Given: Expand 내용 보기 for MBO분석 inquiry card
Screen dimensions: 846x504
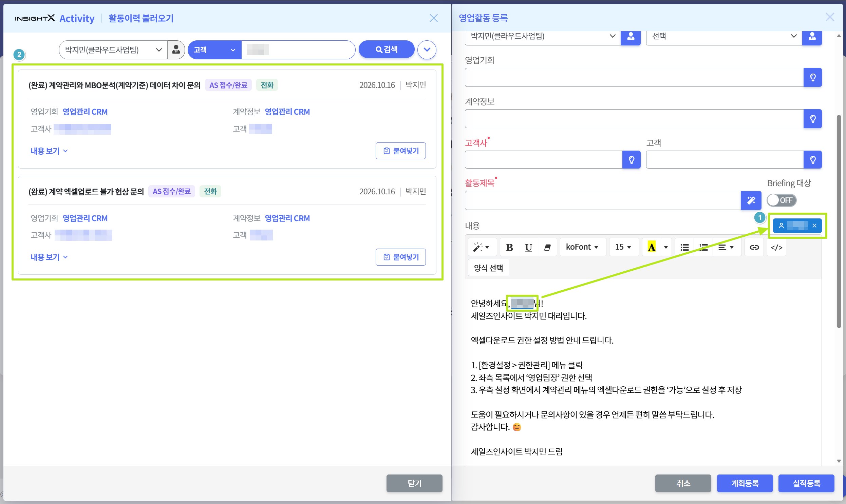Looking at the screenshot, I should [x=49, y=151].
